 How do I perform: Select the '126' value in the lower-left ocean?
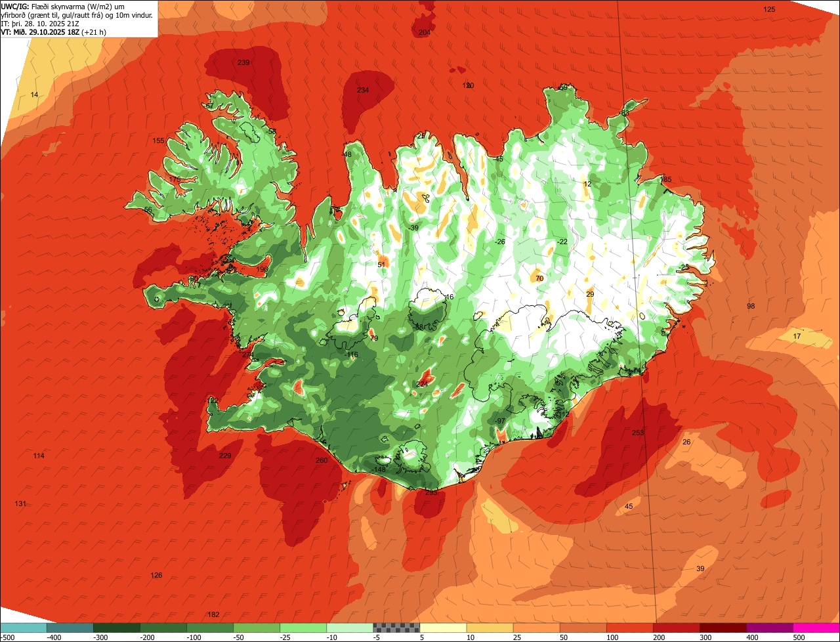click(156, 575)
